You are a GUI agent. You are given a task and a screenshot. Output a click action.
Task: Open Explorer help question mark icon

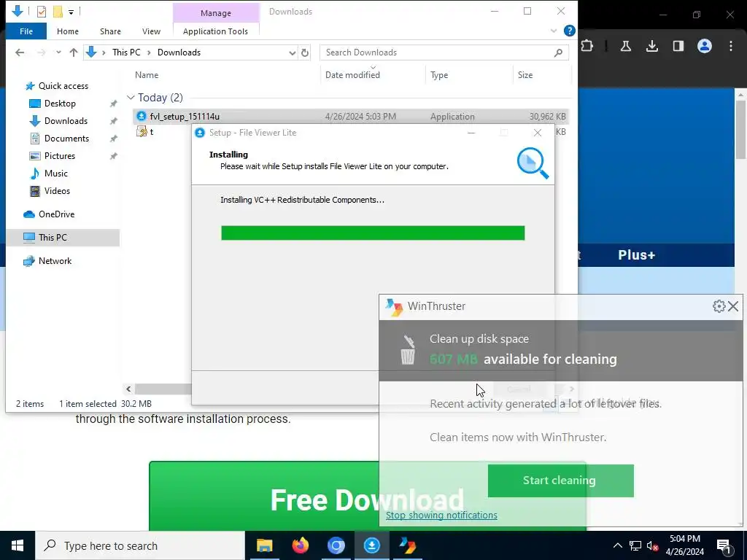(569, 31)
